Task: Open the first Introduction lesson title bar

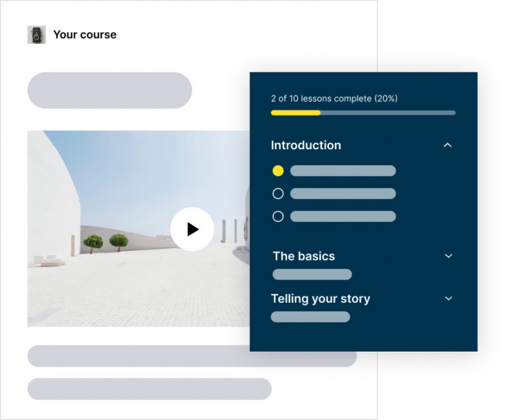Action: click(x=343, y=171)
